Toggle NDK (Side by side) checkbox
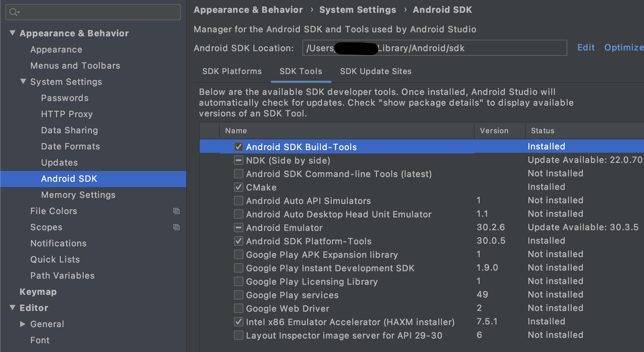This screenshot has height=352, width=644. pos(239,160)
